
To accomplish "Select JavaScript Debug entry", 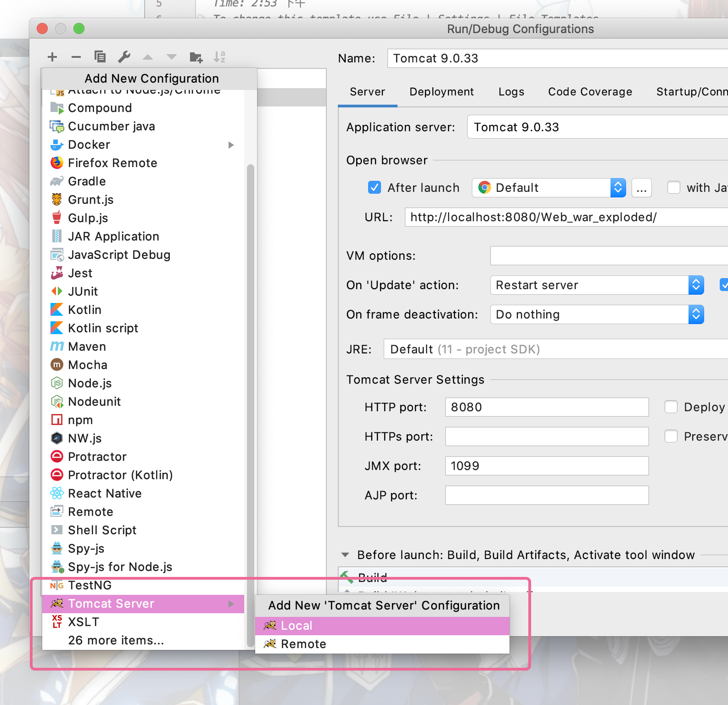I will coord(143,255).
